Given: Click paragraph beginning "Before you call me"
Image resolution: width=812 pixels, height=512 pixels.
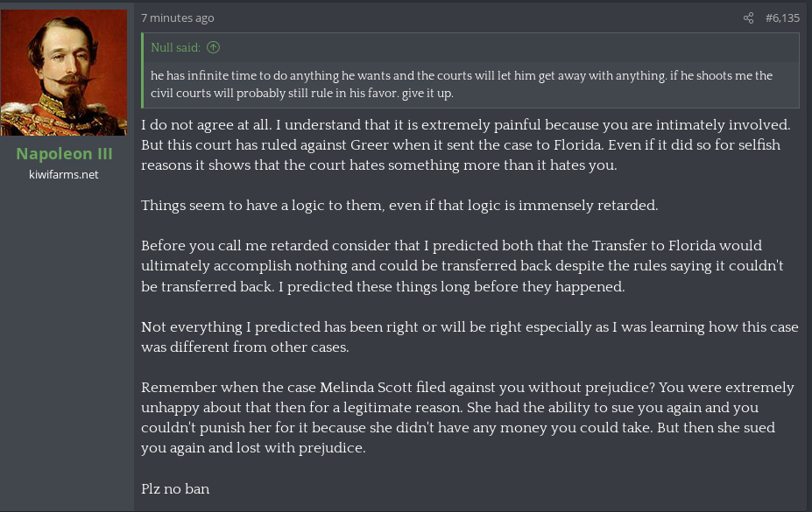Looking at the screenshot, I should 462,266.
